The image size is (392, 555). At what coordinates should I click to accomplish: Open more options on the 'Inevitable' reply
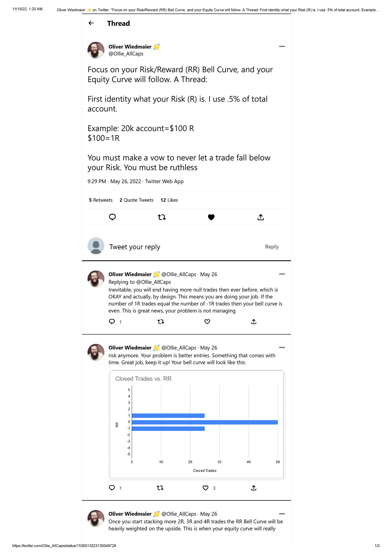(282, 274)
